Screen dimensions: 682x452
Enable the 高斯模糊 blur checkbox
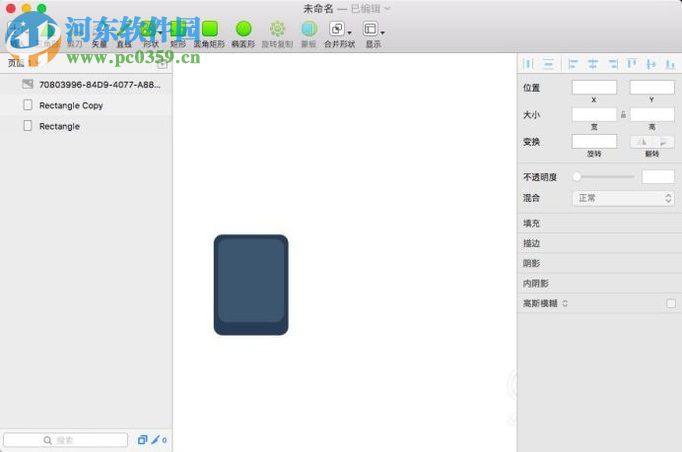tap(671, 303)
